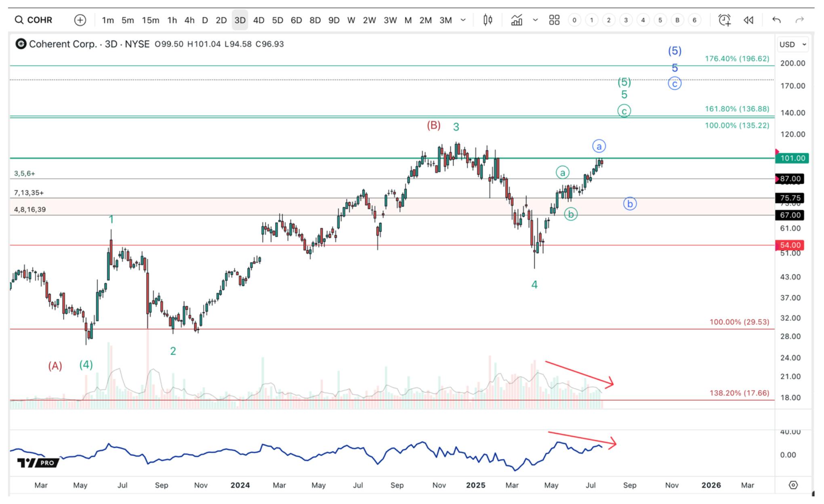Open the layout grid selector
The height and width of the screenshot is (504, 824).
click(554, 20)
